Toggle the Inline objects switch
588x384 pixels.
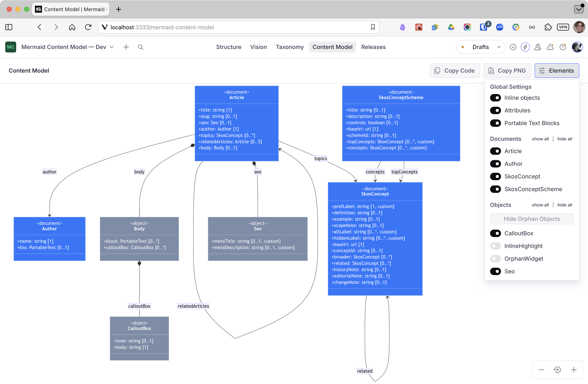(x=495, y=98)
